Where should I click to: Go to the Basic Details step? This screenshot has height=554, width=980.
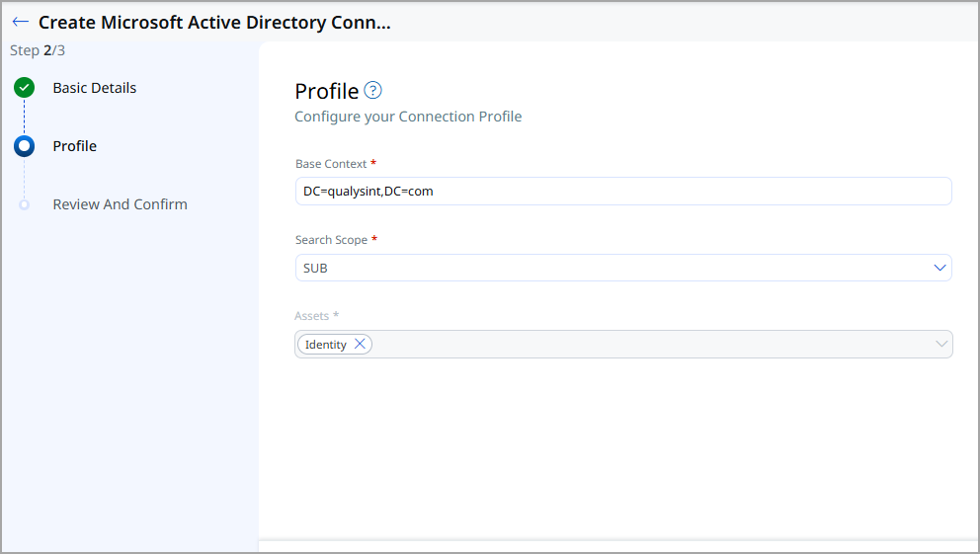(95, 88)
